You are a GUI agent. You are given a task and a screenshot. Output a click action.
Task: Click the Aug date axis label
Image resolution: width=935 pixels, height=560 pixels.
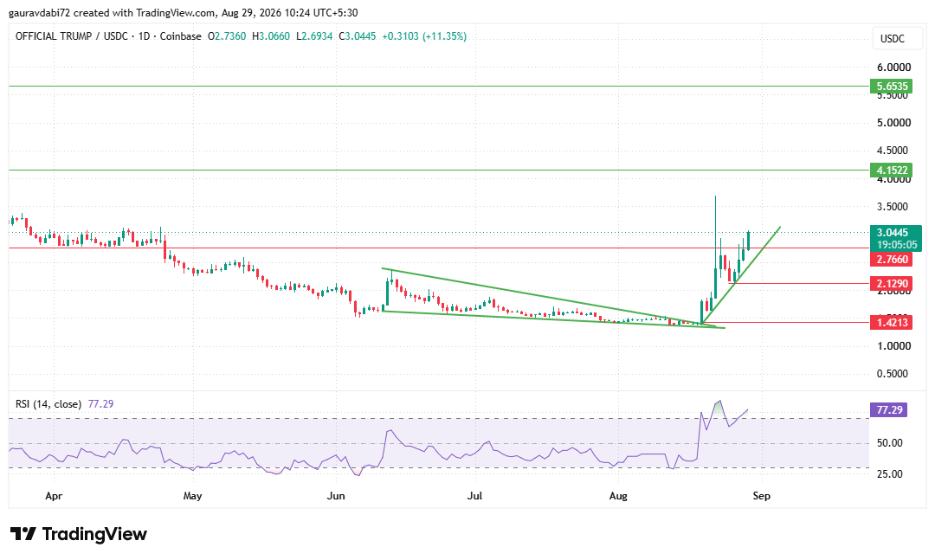click(x=618, y=496)
